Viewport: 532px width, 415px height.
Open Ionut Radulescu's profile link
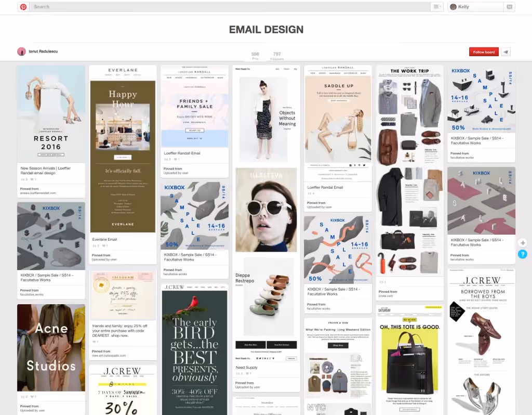pyautogui.click(x=43, y=51)
